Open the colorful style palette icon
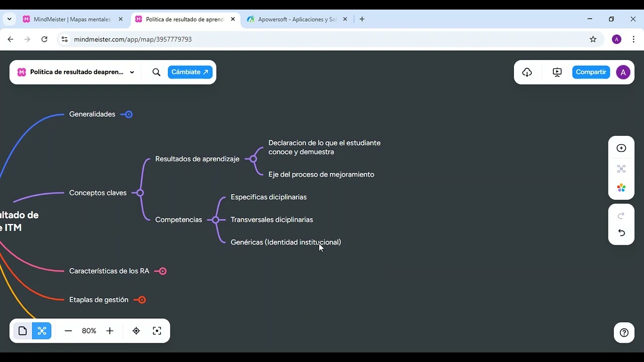The width and height of the screenshot is (644, 362). [621, 188]
